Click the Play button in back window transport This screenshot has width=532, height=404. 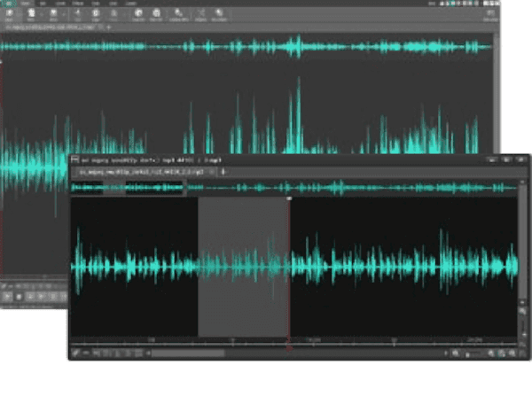point(7,297)
